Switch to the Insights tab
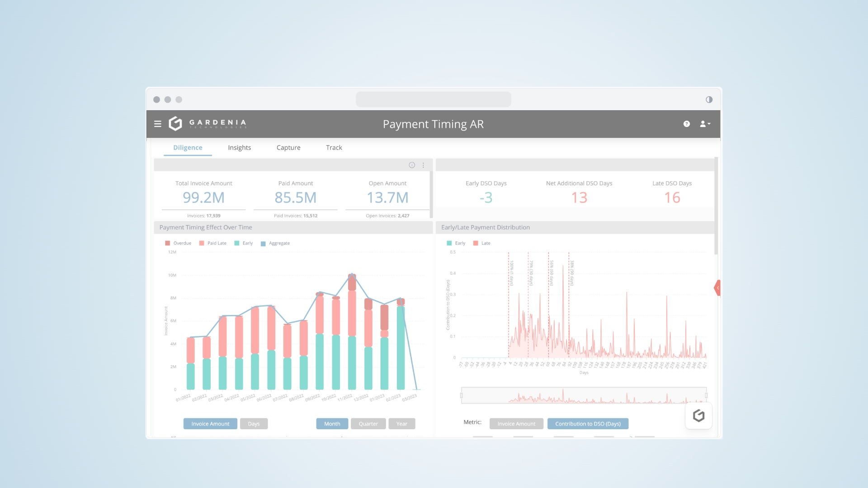The height and width of the screenshot is (488, 868). tap(240, 148)
